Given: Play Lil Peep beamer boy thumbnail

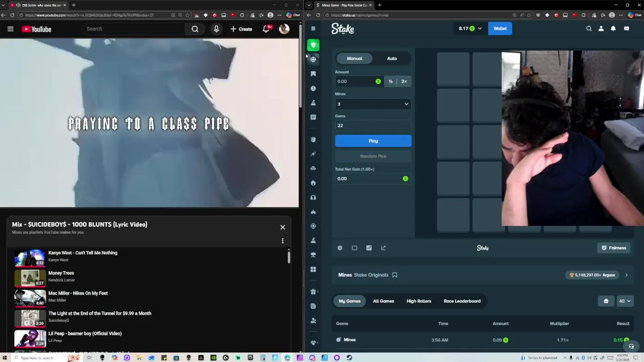Looking at the screenshot, I should pos(30,338).
